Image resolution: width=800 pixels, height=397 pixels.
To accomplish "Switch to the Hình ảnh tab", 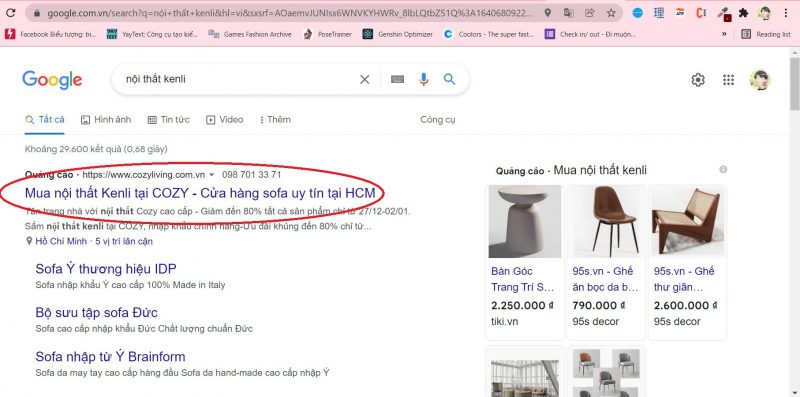I will coord(106,119).
